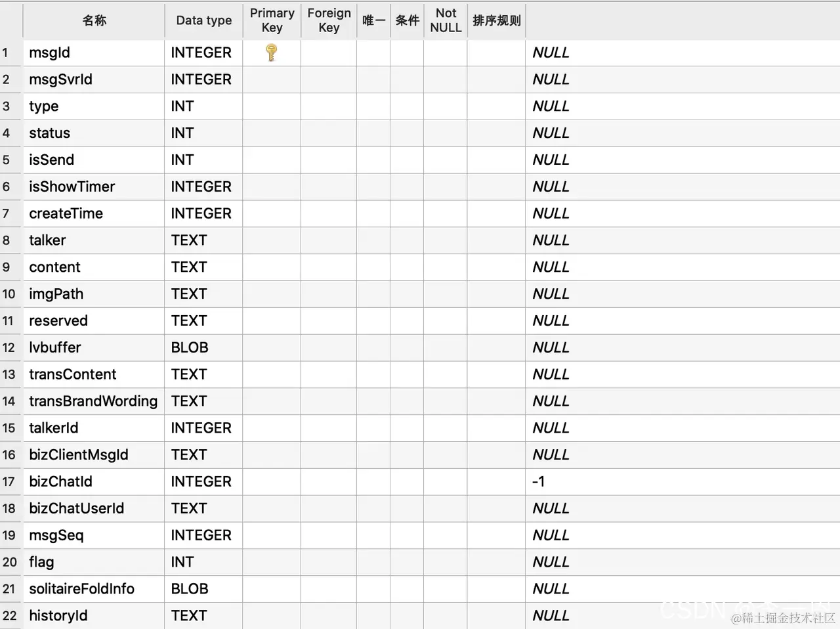This screenshot has width=840, height=629.
Task: Click the Not NULL column header
Action: pos(446,20)
